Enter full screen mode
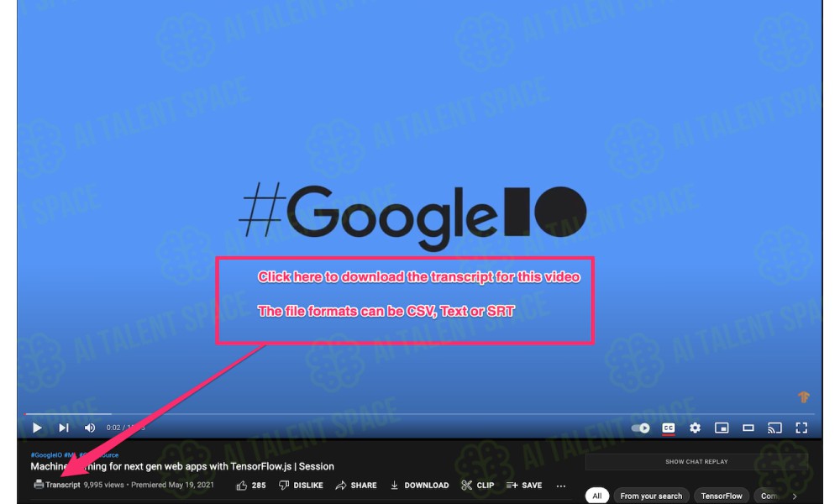Viewport: 840px width, 504px height. [x=801, y=428]
